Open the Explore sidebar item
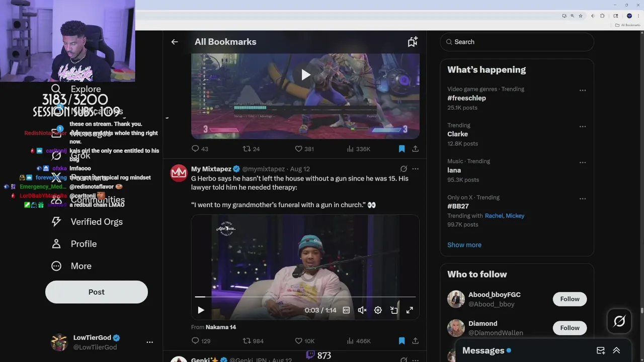Image resolution: width=644 pixels, height=362 pixels. coord(76,89)
